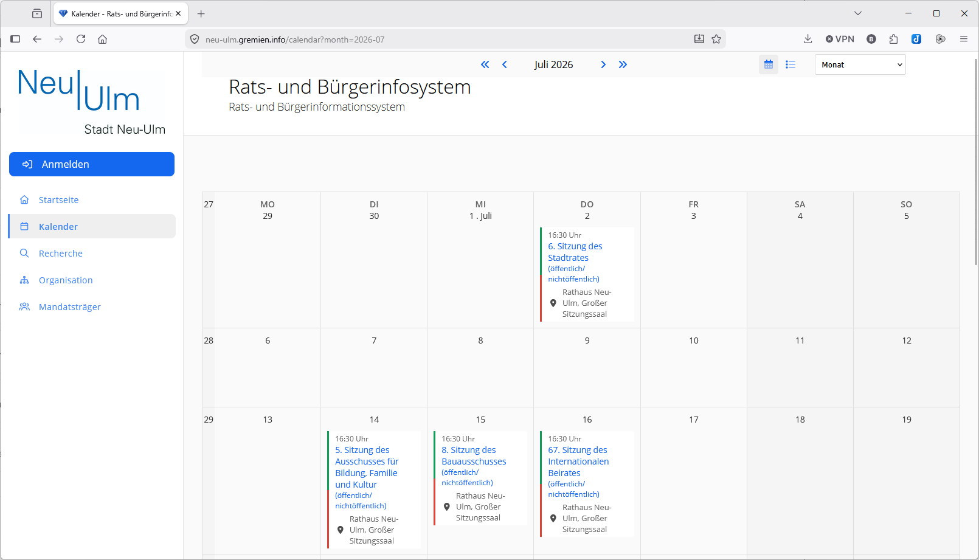Go to previous month arrow

pos(505,64)
